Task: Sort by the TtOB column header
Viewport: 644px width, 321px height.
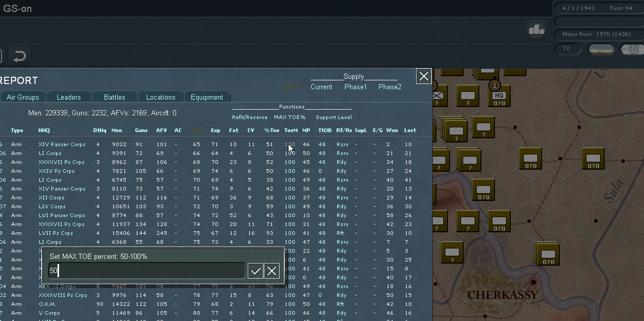Action: point(325,130)
